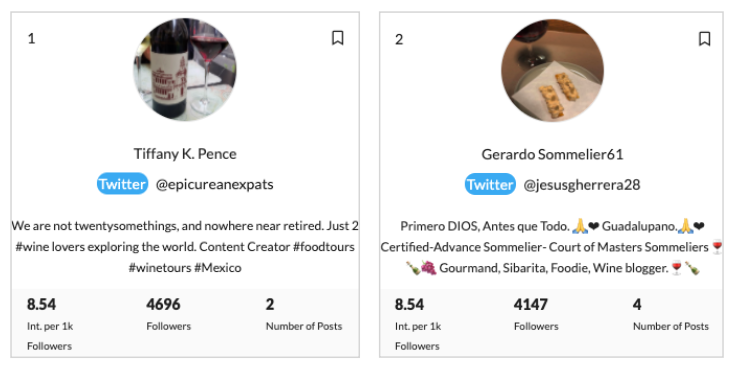Click the Tiffany K. Pence name
Viewport: 735px width, 369px height.
pos(185,154)
